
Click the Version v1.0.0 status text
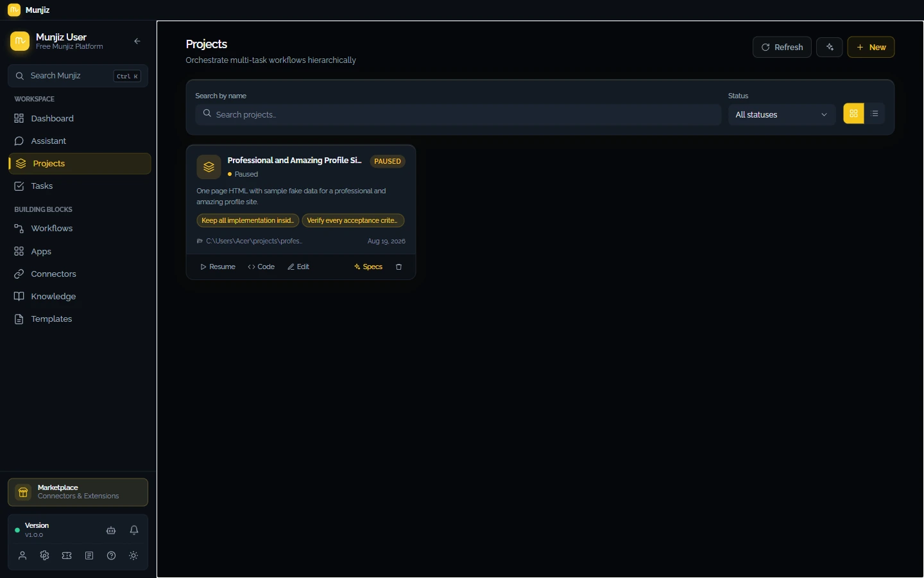[x=37, y=530]
